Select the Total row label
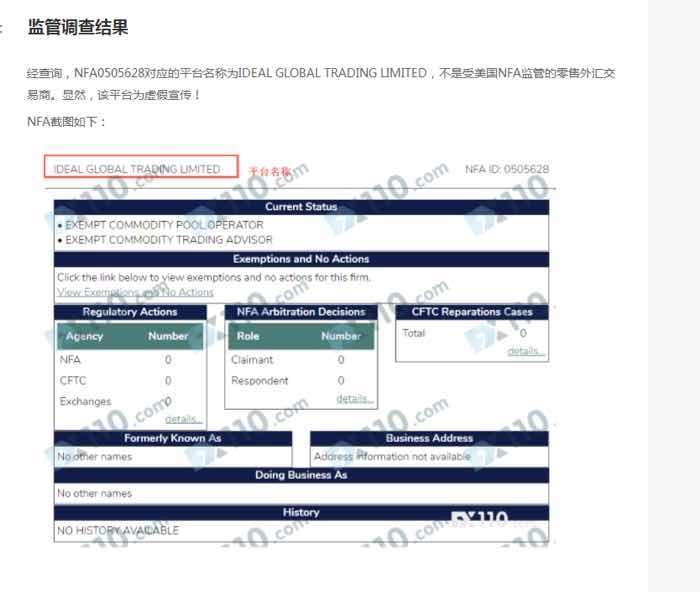The width and height of the screenshot is (700, 592). click(414, 333)
